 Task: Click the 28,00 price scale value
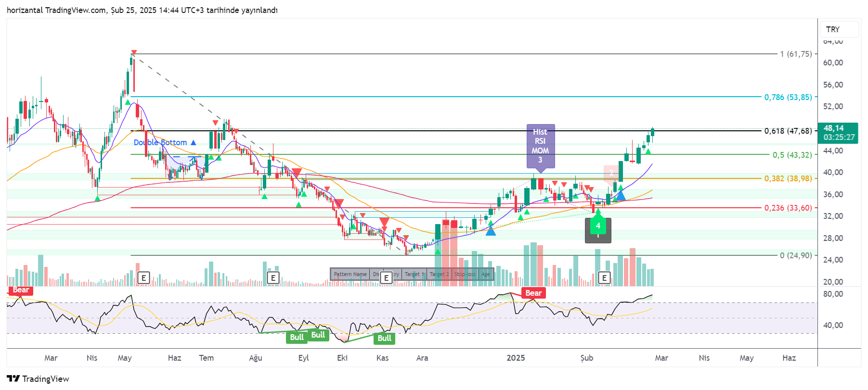coord(833,238)
